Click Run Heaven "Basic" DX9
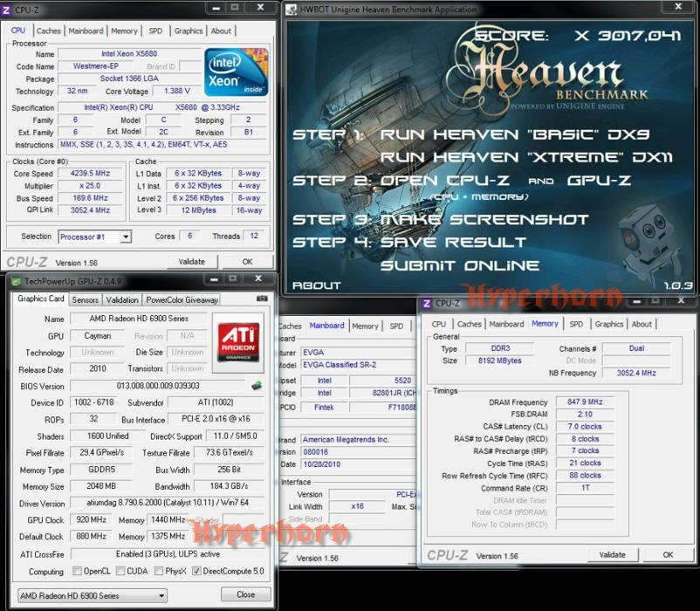The width and height of the screenshot is (700, 611). (x=515, y=134)
